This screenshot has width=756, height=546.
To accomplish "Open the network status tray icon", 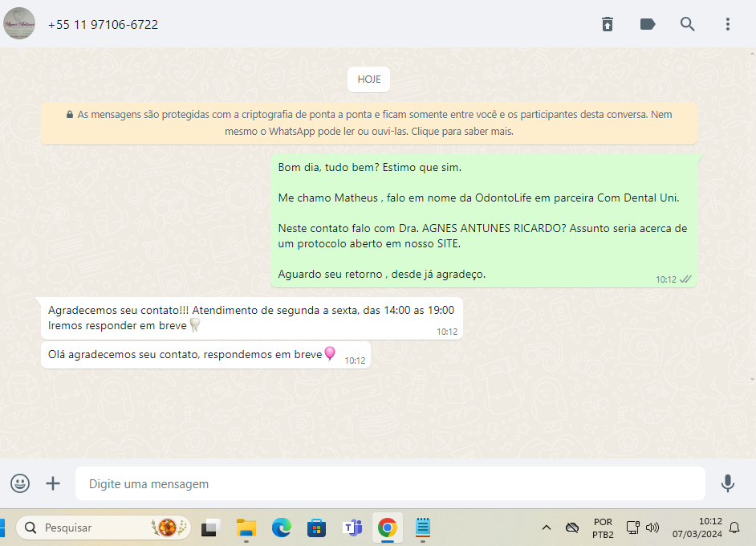I will (632, 528).
